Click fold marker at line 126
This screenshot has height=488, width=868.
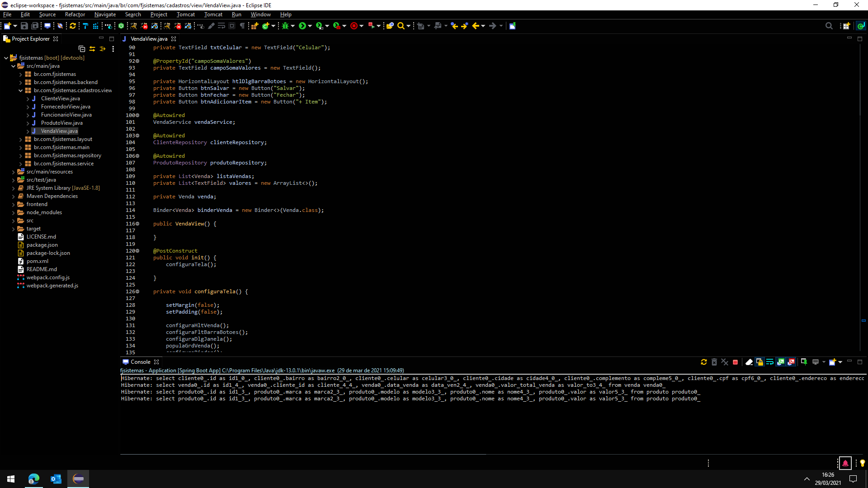[137, 291]
